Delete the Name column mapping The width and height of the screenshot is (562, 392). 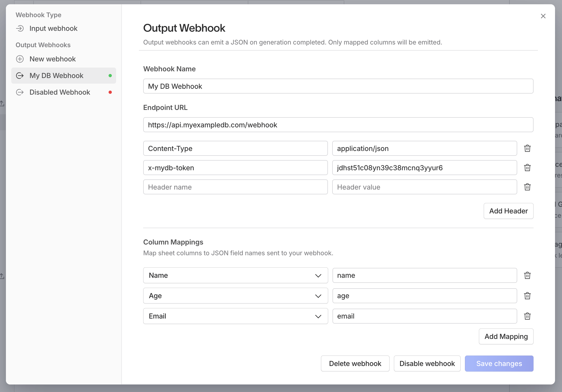pyautogui.click(x=527, y=275)
